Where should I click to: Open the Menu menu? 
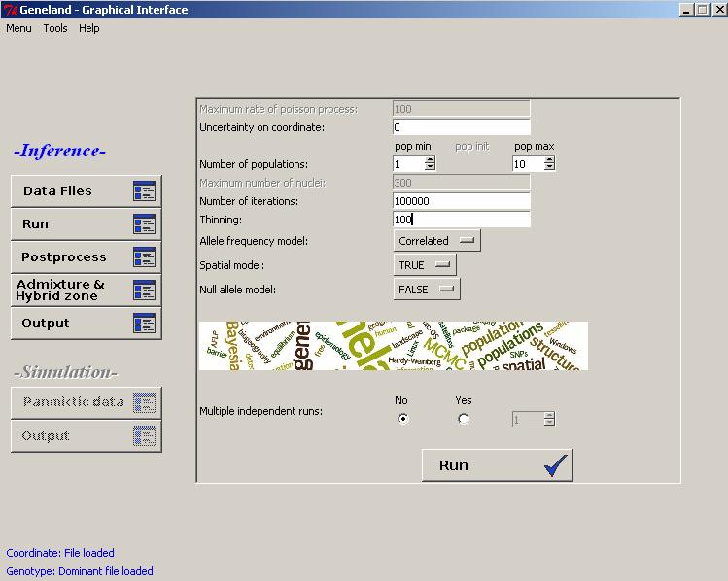pyautogui.click(x=18, y=28)
